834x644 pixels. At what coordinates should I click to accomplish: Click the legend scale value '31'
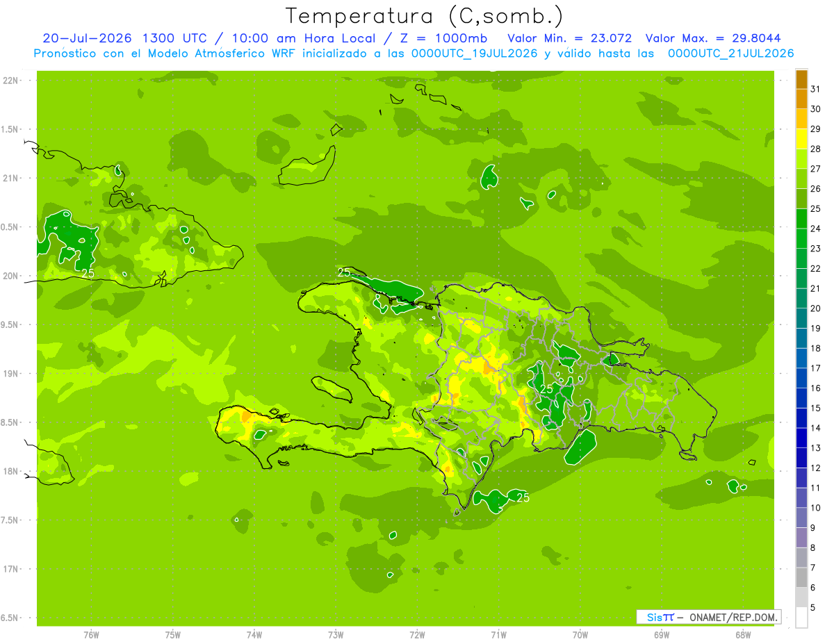pyautogui.click(x=815, y=89)
